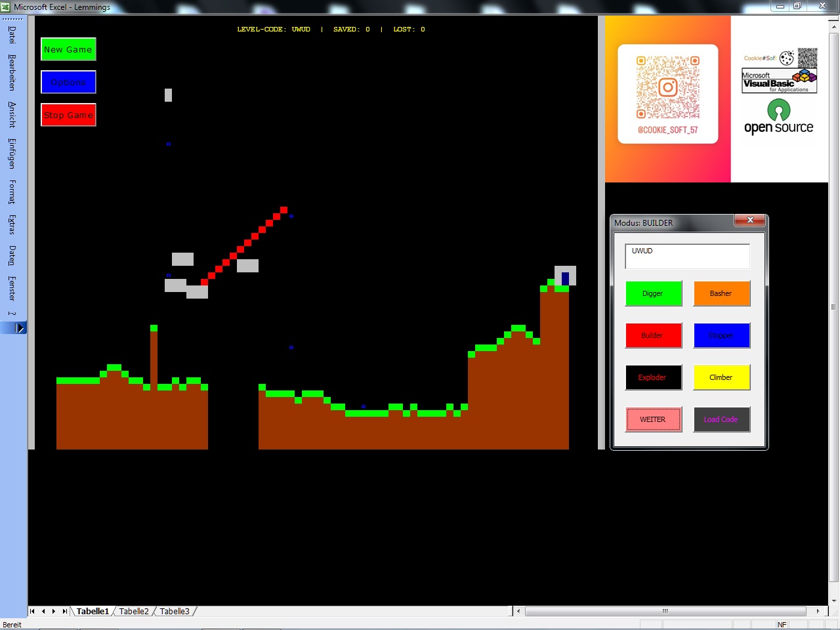Open the Einfügen menu

click(x=12, y=154)
